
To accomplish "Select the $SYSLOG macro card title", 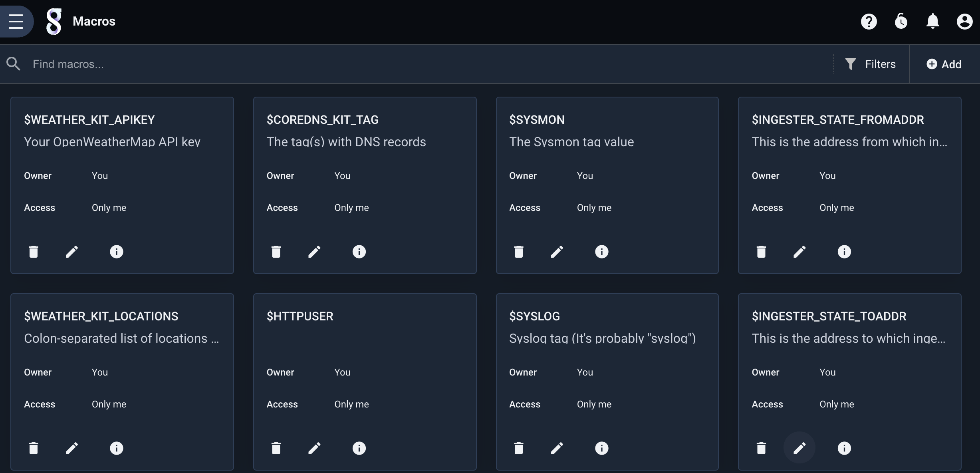I will (x=534, y=316).
